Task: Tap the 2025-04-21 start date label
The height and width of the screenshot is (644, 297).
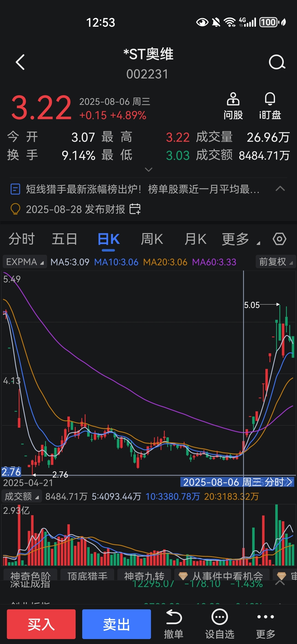Action: 28,483
